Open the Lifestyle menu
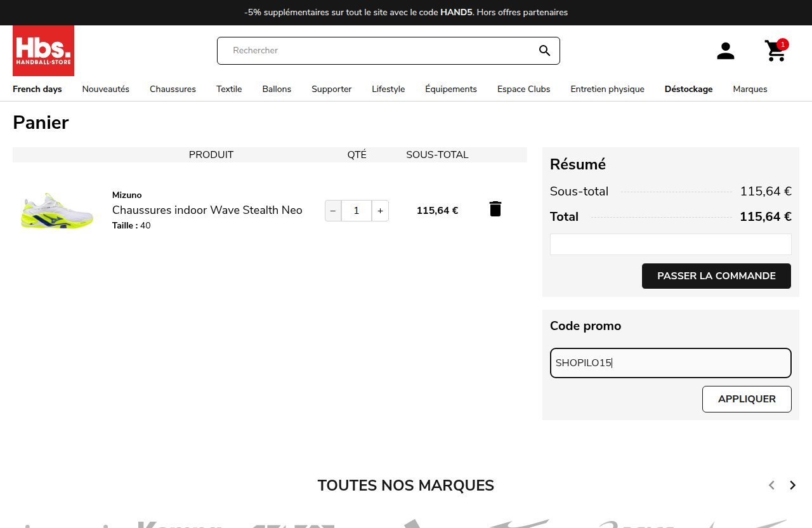812x528 pixels. [x=388, y=89]
